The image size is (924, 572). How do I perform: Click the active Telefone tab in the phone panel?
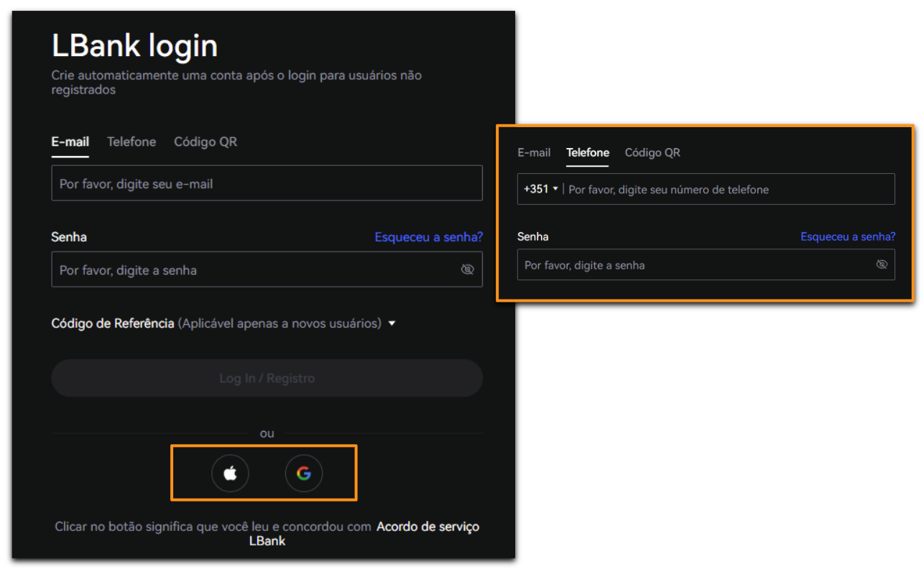pyautogui.click(x=587, y=152)
